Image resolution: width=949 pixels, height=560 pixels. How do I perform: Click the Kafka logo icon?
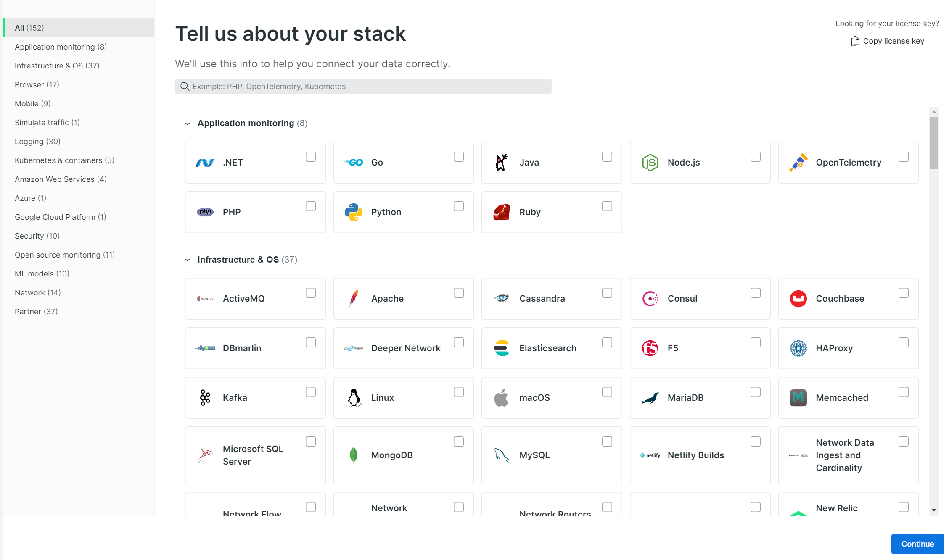tap(205, 398)
